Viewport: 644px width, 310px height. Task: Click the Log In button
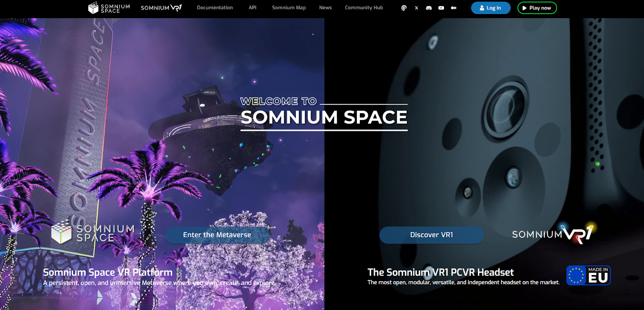click(491, 8)
